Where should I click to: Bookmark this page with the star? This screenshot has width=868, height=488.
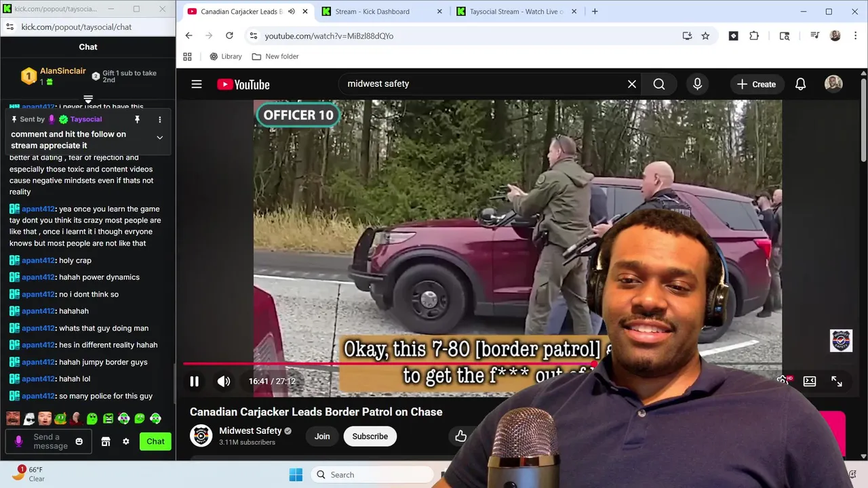(x=705, y=36)
